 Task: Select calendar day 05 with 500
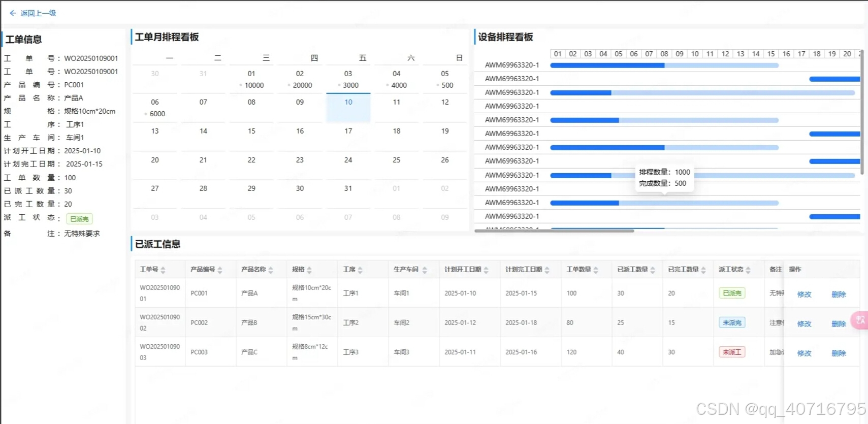coord(445,79)
